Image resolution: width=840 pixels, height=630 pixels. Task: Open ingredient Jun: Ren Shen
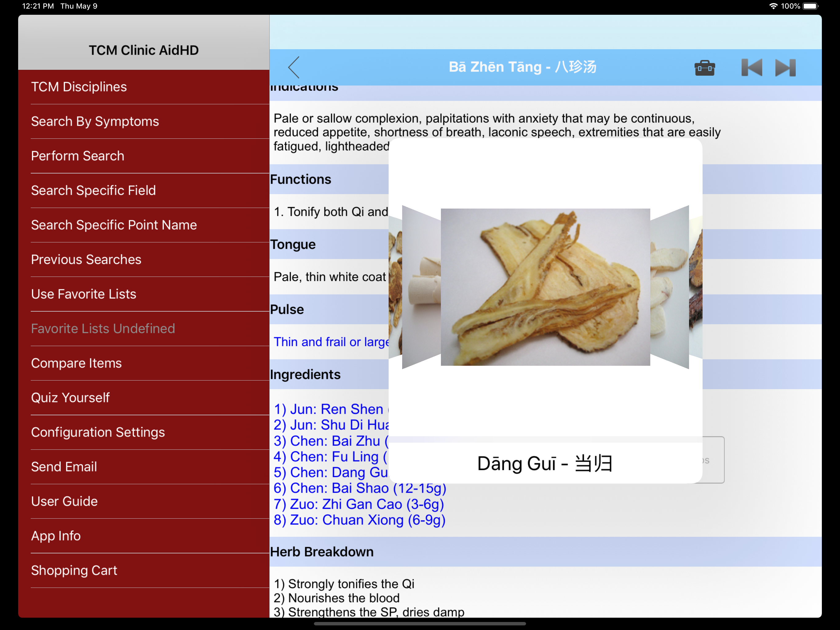pos(331,410)
